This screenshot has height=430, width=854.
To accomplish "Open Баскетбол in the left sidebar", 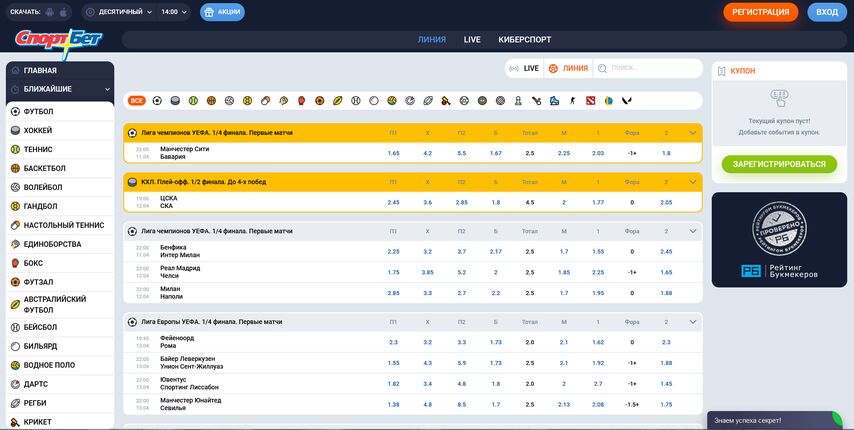I will click(60, 168).
